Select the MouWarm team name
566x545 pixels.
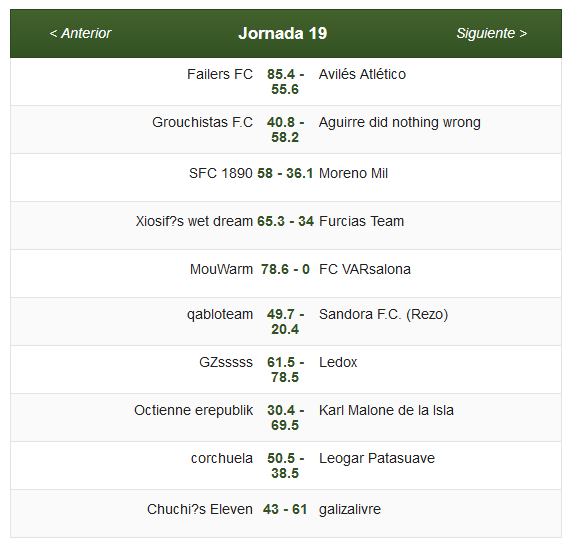coord(221,269)
